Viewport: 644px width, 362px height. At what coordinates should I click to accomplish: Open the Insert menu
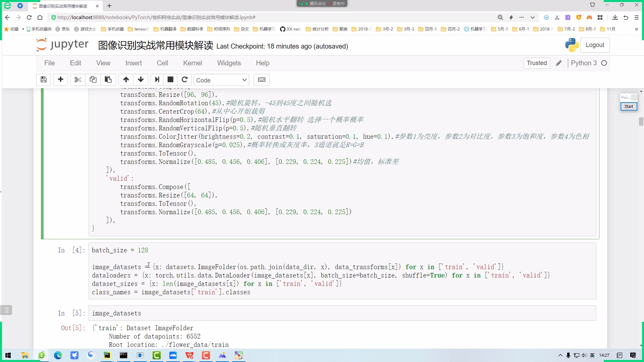point(133,63)
